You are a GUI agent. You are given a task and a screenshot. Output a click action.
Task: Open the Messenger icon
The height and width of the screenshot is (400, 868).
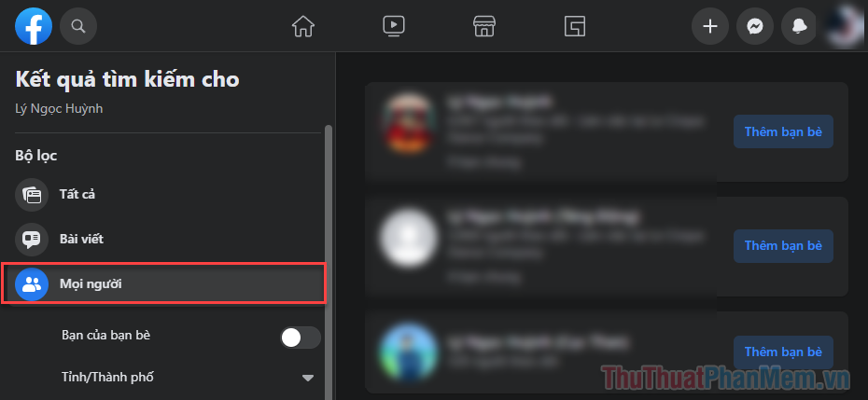pyautogui.click(x=755, y=26)
